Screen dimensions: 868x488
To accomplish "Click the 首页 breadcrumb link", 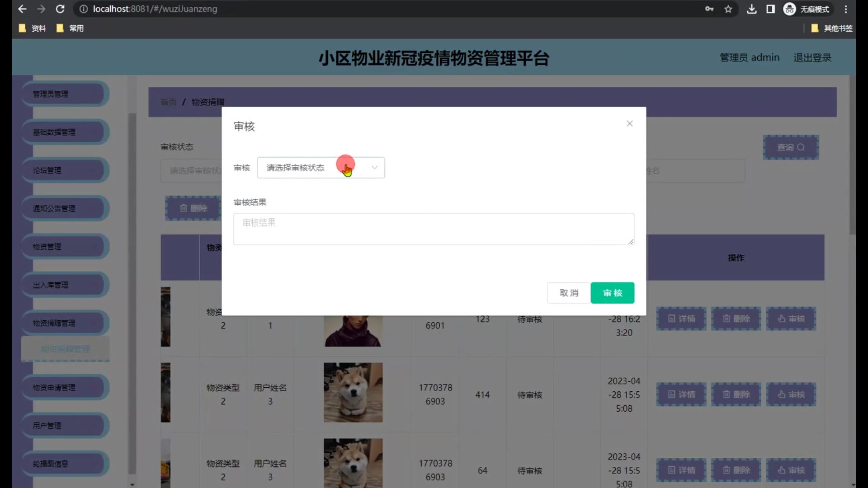I will point(168,102).
